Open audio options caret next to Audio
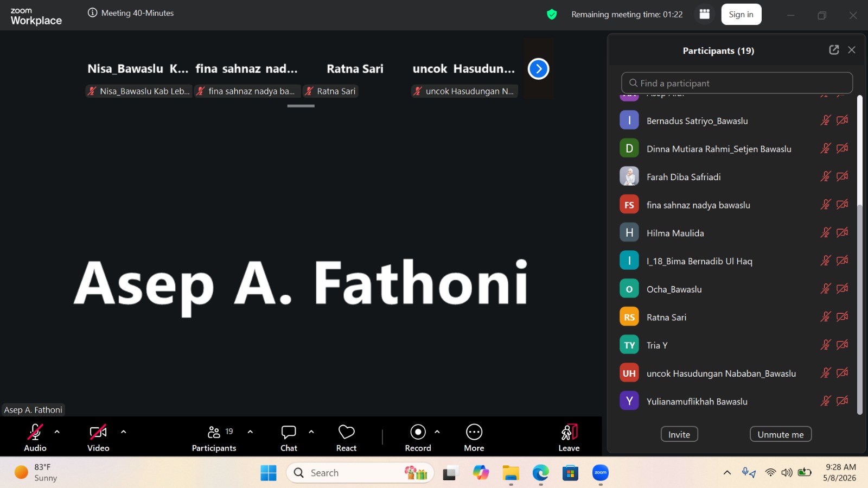The height and width of the screenshot is (488, 868). tap(57, 432)
